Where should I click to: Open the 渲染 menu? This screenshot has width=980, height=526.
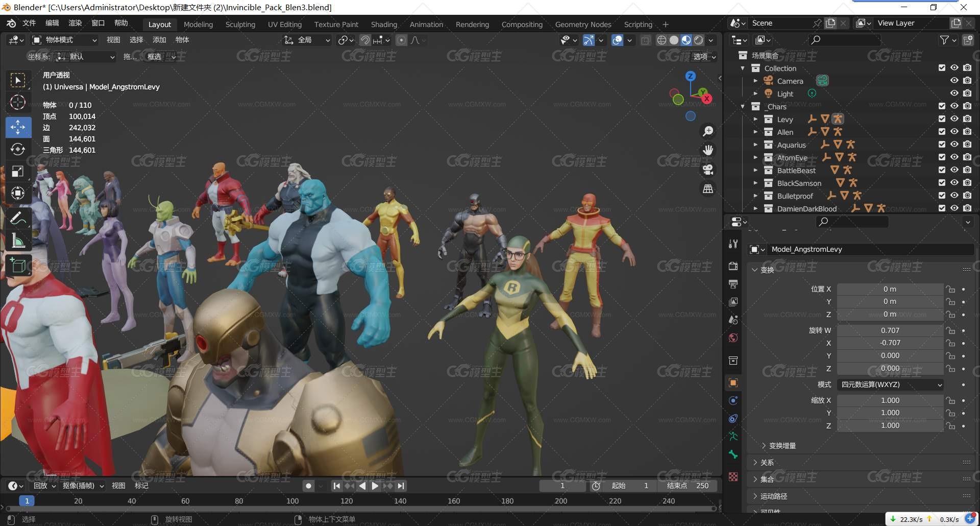tap(75, 23)
